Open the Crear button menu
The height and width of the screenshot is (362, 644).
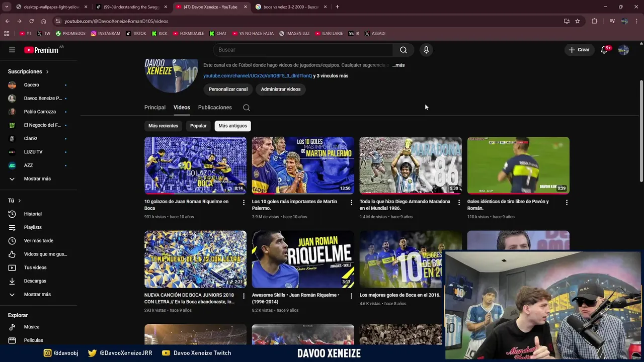pos(579,50)
